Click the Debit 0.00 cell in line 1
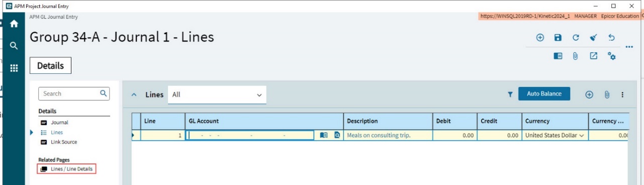644x185 pixels. [x=455, y=135]
